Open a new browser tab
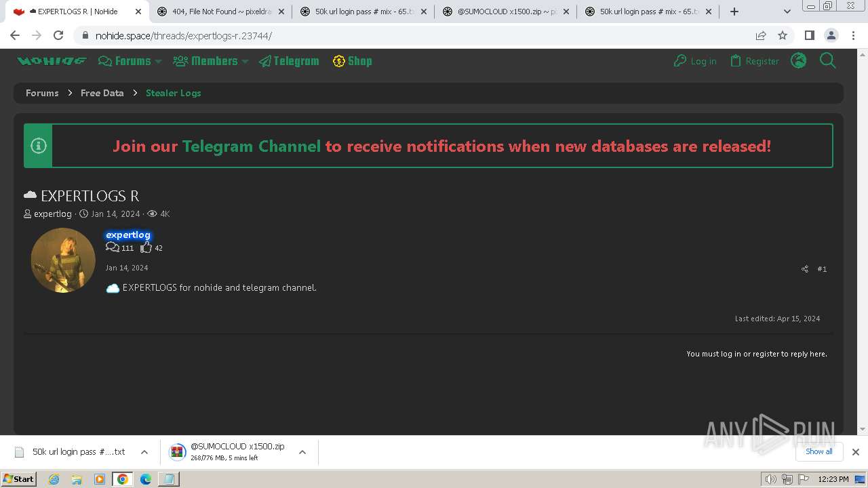 pyautogui.click(x=734, y=12)
